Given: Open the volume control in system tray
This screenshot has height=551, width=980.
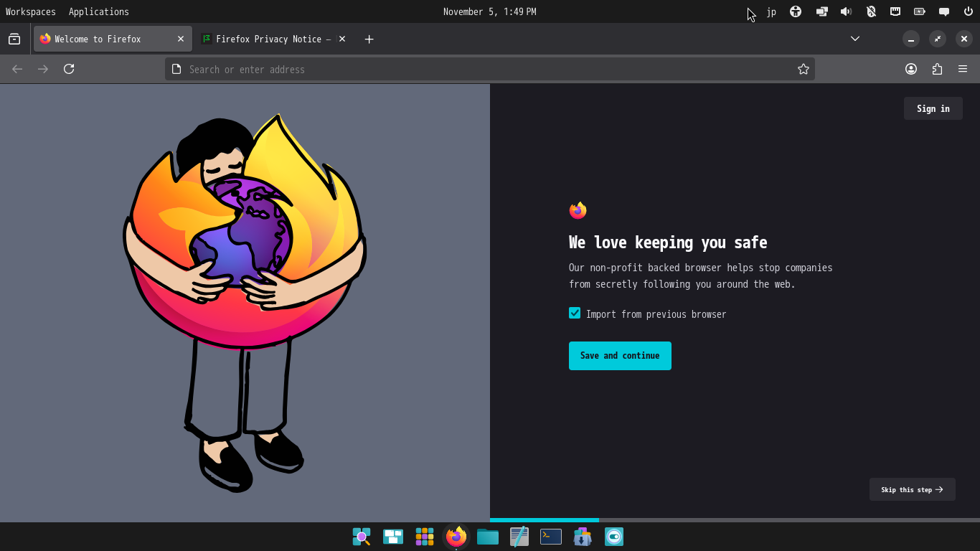Looking at the screenshot, I should point(847,11).
